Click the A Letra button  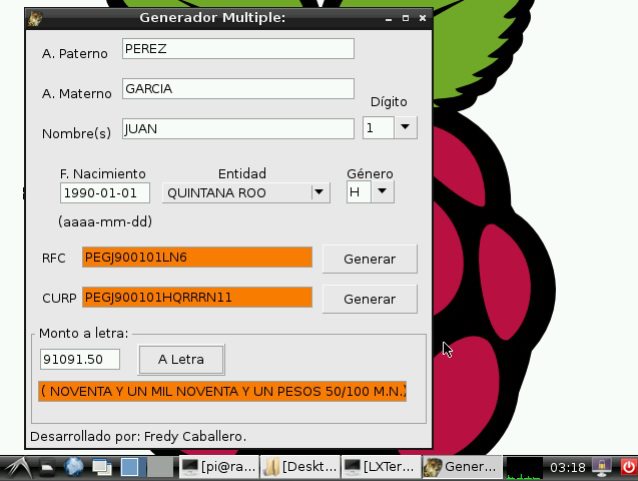181,360
